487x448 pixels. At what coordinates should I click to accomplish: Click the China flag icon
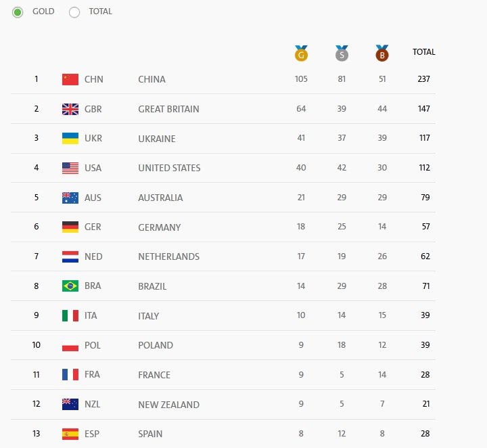(x=70, y=79)
